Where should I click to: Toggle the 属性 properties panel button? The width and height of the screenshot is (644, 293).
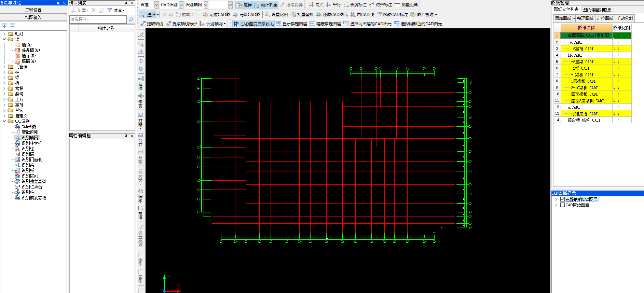(244, 5)
